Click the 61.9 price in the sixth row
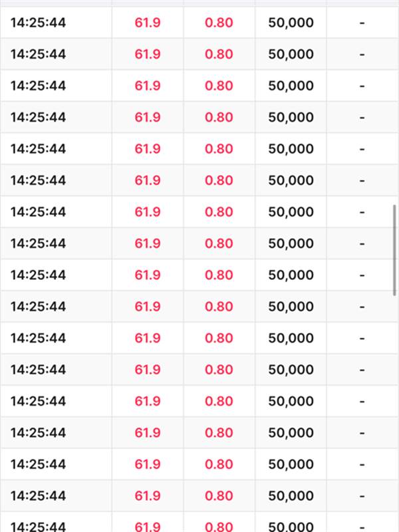Viewport: 399px width, 532px height. (x=148, y=180)
